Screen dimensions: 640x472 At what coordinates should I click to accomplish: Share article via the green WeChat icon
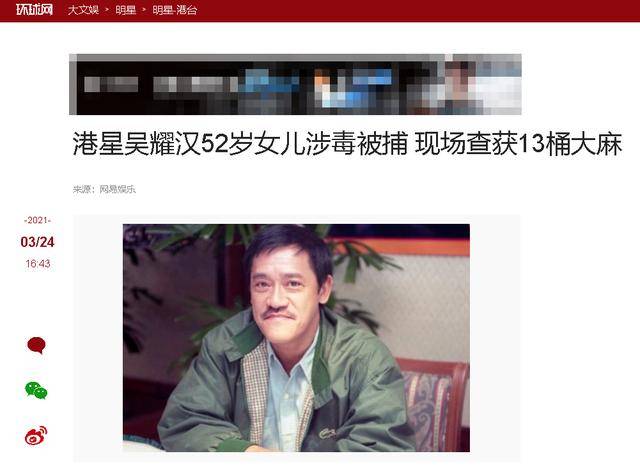[x=36, y=390]
